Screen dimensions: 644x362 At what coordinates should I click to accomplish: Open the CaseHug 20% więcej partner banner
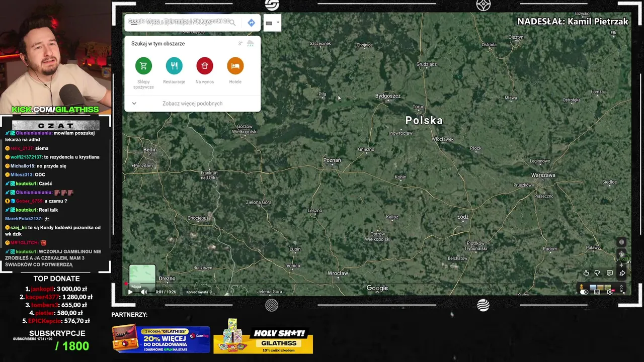point(161,339)
